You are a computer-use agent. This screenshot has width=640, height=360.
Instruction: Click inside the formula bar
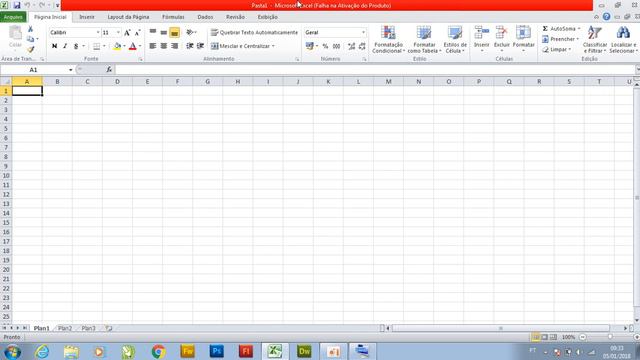(375, 70)
